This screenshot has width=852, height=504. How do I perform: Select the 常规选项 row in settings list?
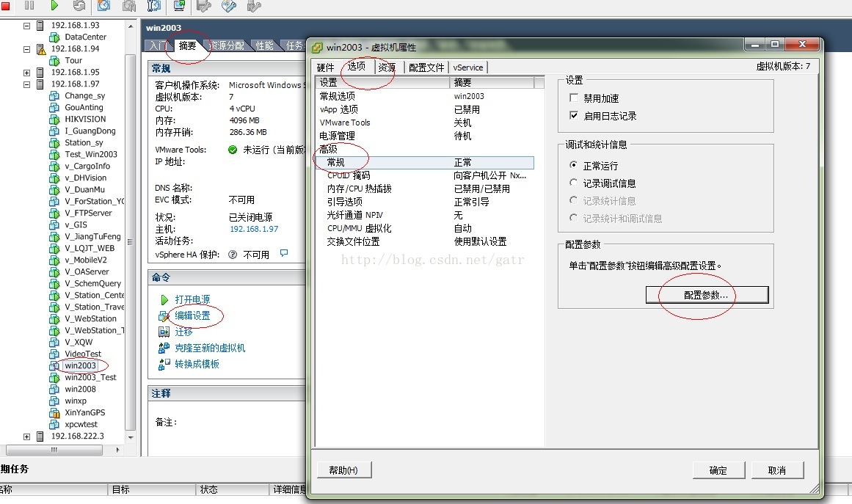(x=424, y=96)
